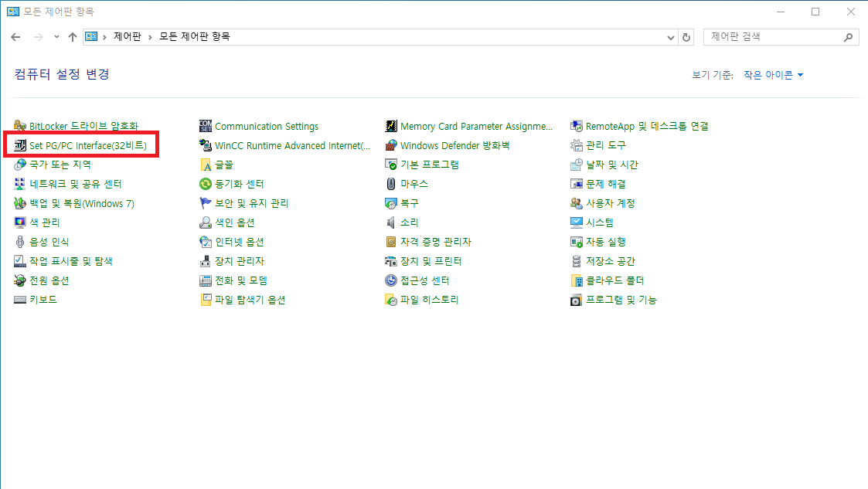The height and width of the screenshot is (489, 868).
Task: Open the 음성 인식 microphone icon
Action: [20, 242]
